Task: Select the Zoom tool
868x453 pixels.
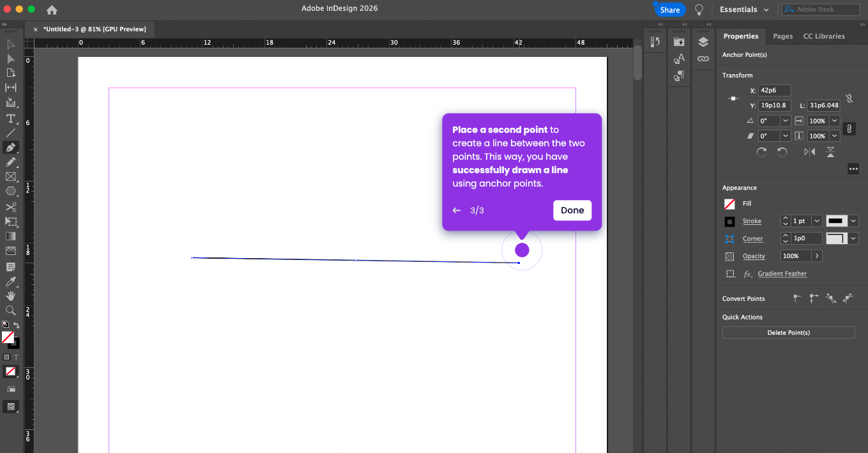Action: [11, 311]
